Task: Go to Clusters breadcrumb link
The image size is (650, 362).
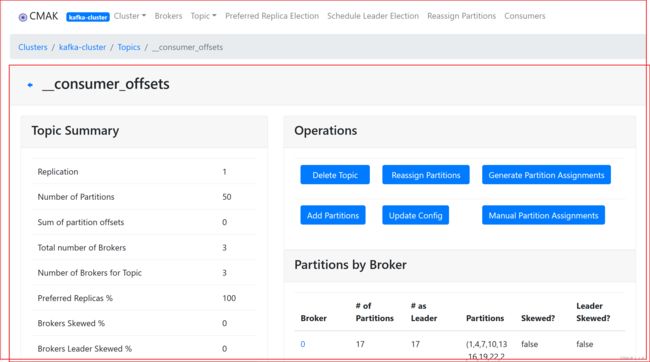Action: (33, 47)
